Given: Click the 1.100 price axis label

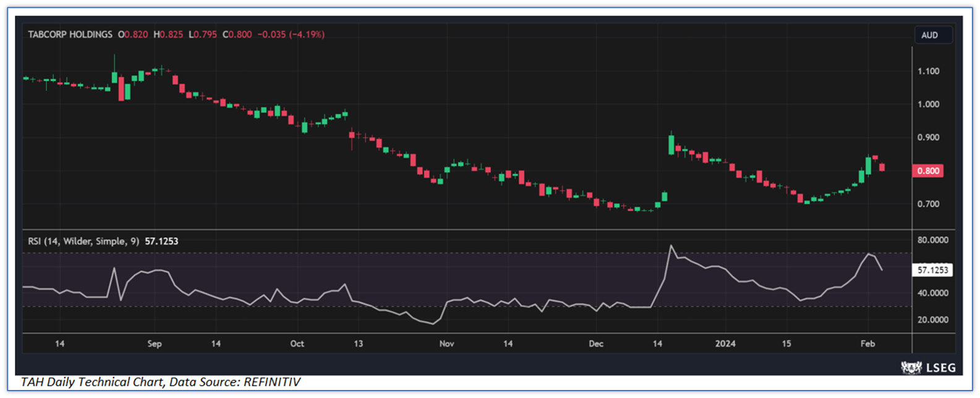Looking at the screenshot, I should point(928,71).
